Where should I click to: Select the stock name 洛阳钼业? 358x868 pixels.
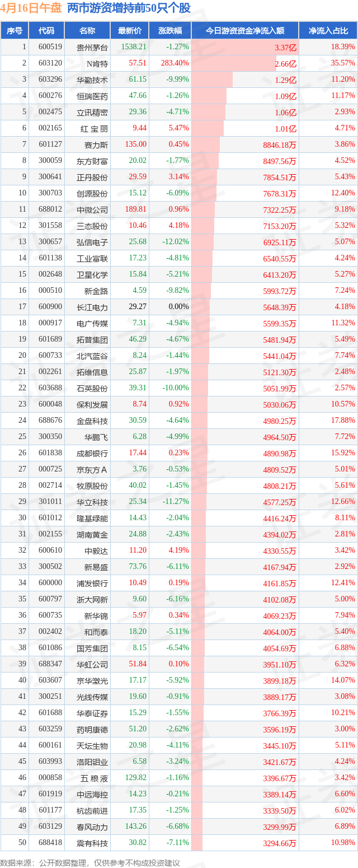[92, 762]
